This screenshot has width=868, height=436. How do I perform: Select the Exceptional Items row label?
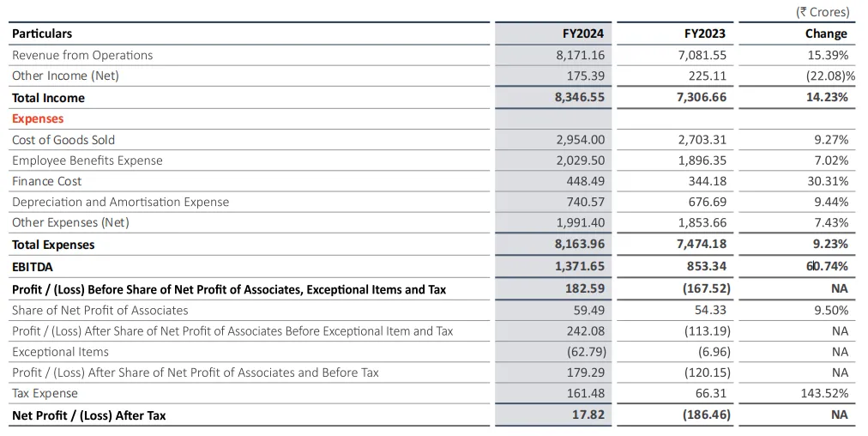tap(60, 352)
